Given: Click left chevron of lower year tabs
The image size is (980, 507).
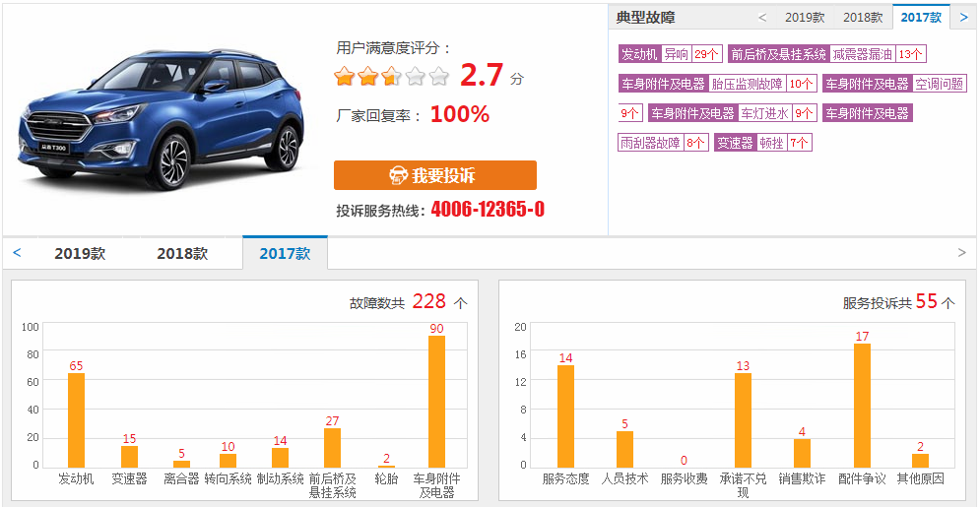Looking at the screenshot, I should (17, 253).
